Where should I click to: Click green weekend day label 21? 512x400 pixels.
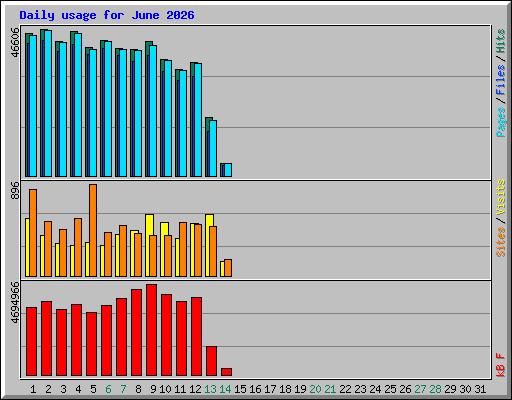pos(330,389)
